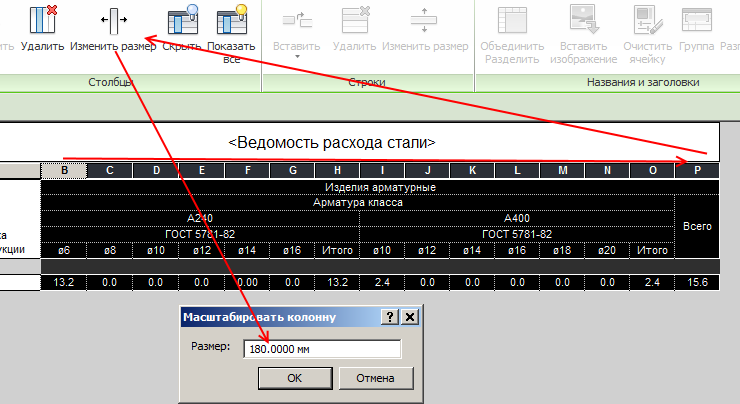740x404 pixels.
Task: Select column header L
Action: (x=517, y=170)
